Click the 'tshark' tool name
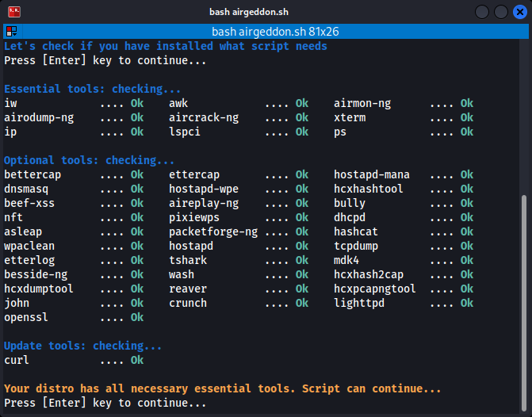The height and width of the screenshot is (417, 532). click(x=188, y=260)
